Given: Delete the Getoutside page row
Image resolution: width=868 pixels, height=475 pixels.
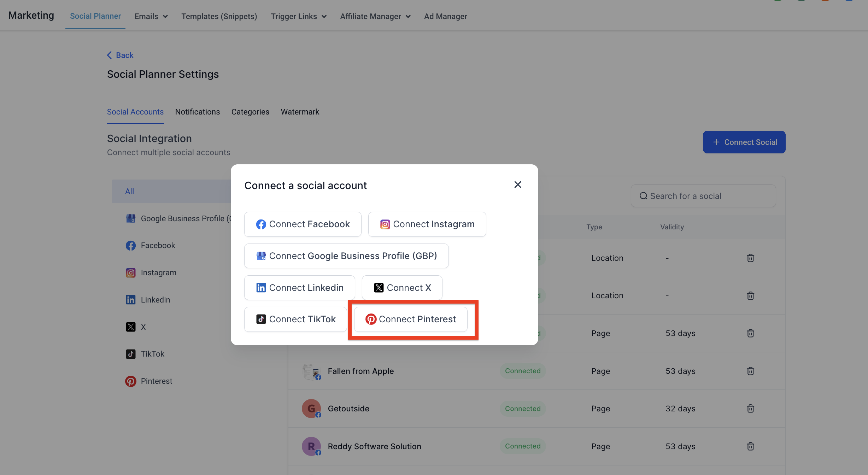Looking at the screenshot, I should coord(750,409).
